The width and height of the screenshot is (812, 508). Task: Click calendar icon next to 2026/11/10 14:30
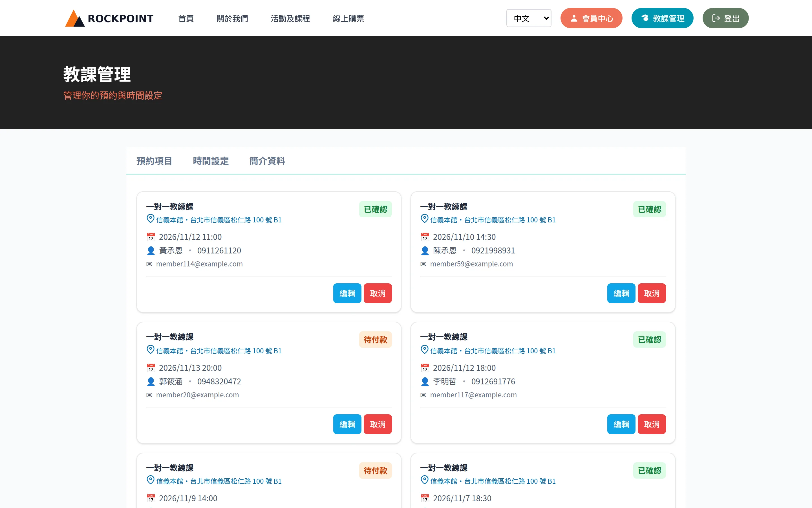(425, 237)
